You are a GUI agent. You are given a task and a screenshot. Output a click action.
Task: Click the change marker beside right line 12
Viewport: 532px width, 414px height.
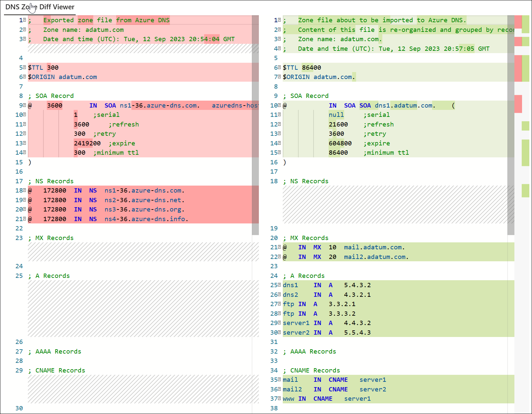click(279, 124)
